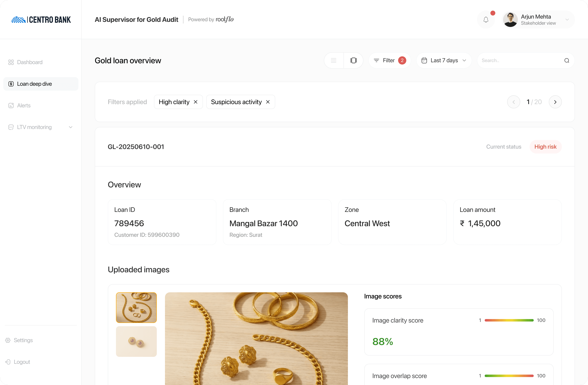Click into the Search field
Screen dimensions: 588x385
click(519, 60)
